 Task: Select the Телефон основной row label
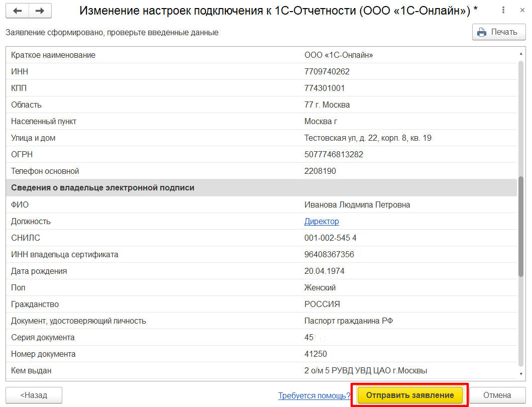(45, 171)
